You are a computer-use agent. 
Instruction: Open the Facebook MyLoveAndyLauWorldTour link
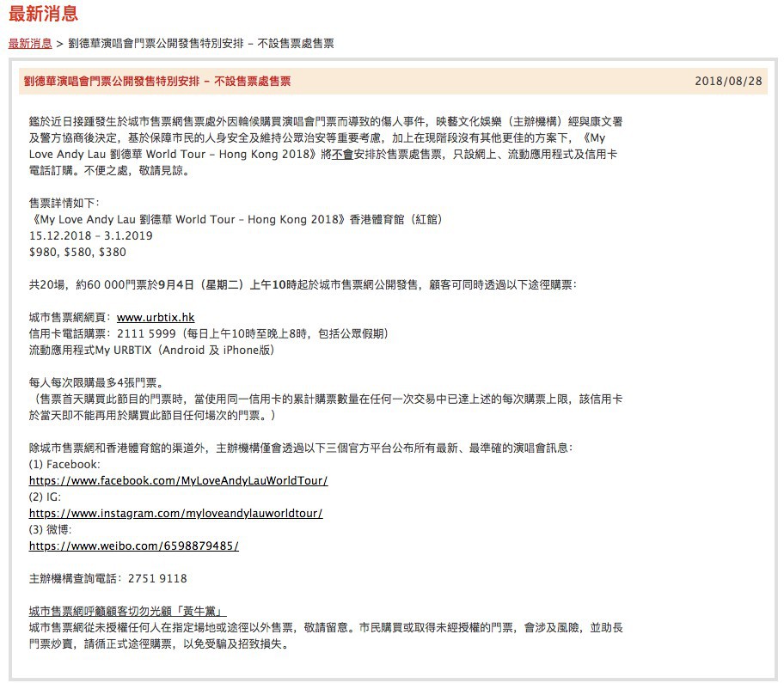point(178,481)
